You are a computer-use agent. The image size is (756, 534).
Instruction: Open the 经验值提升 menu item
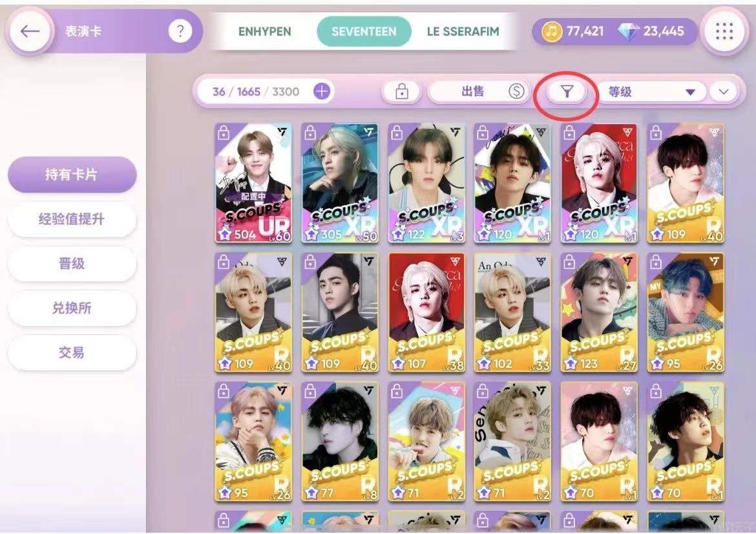point(72,219)
